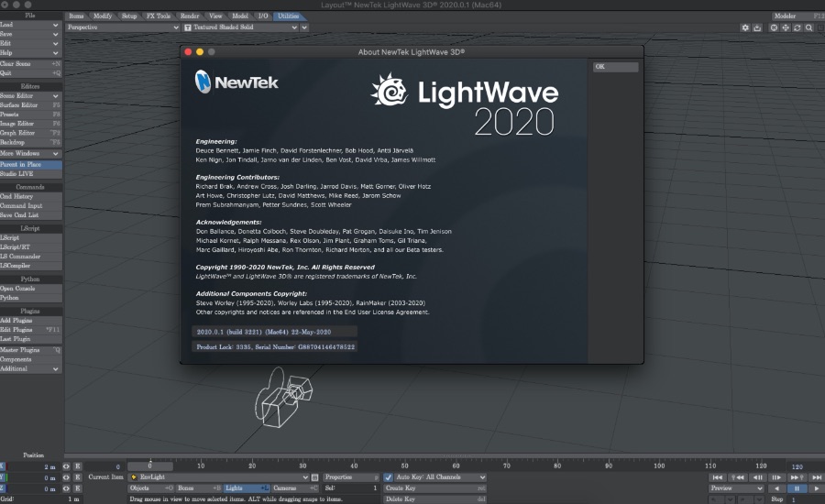Viewport: 825px width, 504px height.
Task: Switch selection mode to Bones
Action: (198, 488)
